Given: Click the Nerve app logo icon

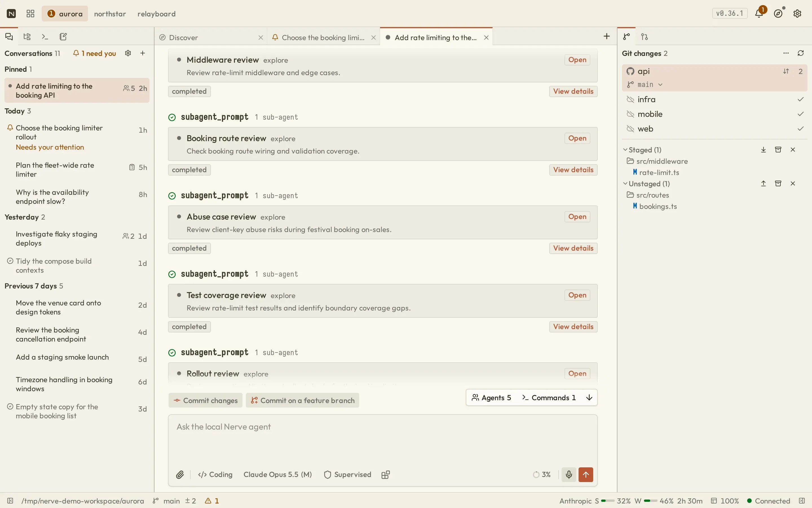Looking at the screenshot, I should coord(11,14).
